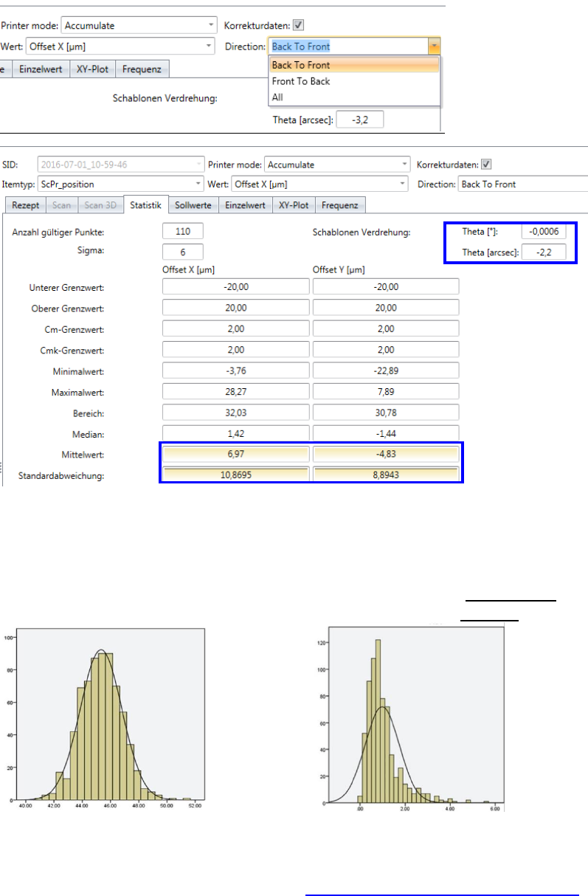Click the Anzahl gültiger Punkte field

point(182,232)
